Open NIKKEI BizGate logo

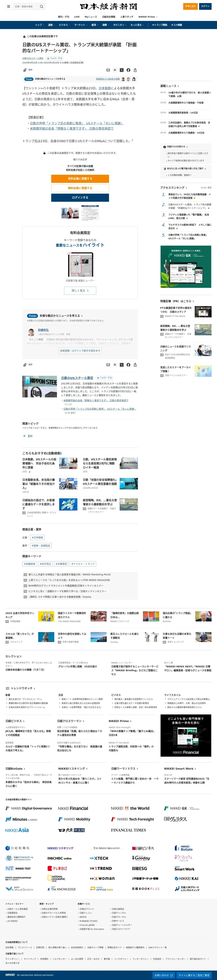[184, 848]
